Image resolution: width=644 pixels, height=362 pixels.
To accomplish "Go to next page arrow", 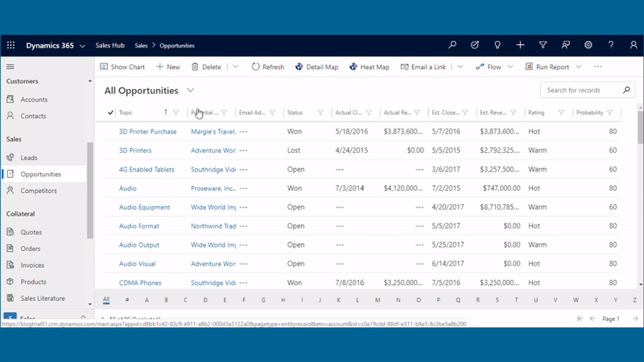I will tap(635, 319).
